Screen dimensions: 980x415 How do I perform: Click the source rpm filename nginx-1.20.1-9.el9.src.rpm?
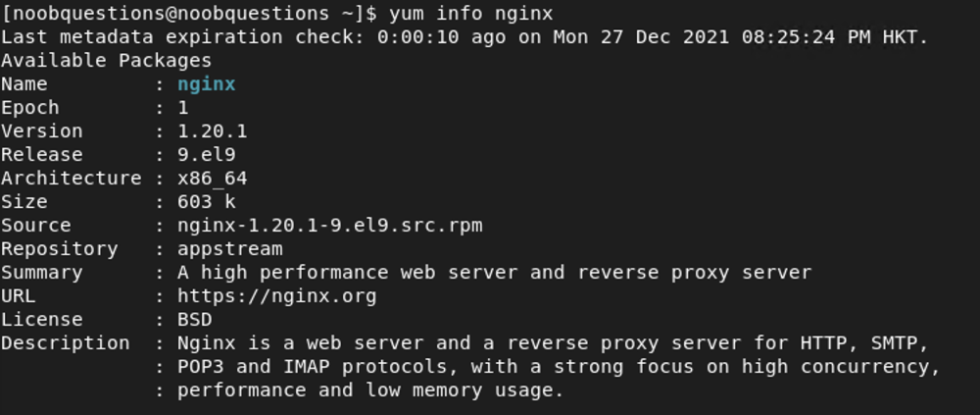coord(330,226)
